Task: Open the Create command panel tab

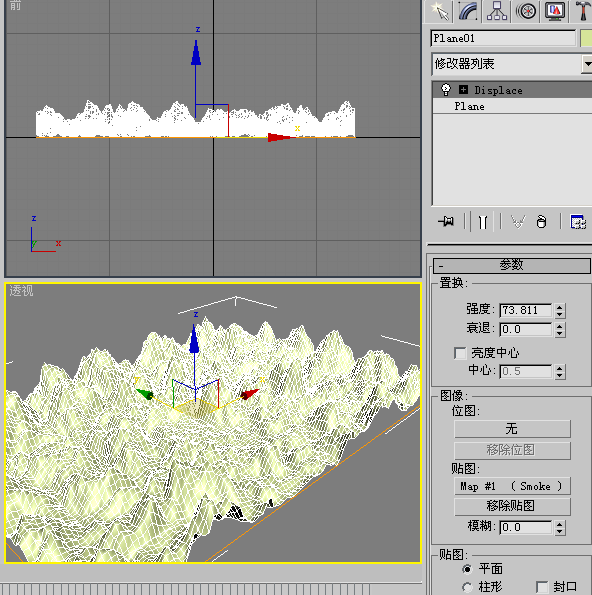Action: coord(439,11)
